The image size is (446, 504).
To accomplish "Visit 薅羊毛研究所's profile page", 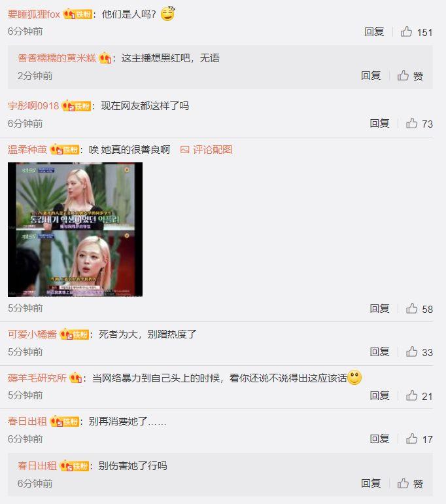I will (37, 378).
